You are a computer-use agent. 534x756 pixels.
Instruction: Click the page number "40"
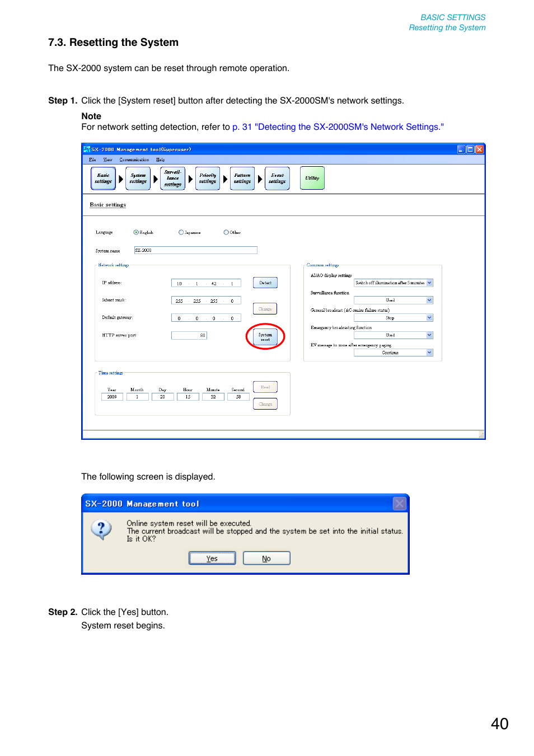click(x=500, y=724)
